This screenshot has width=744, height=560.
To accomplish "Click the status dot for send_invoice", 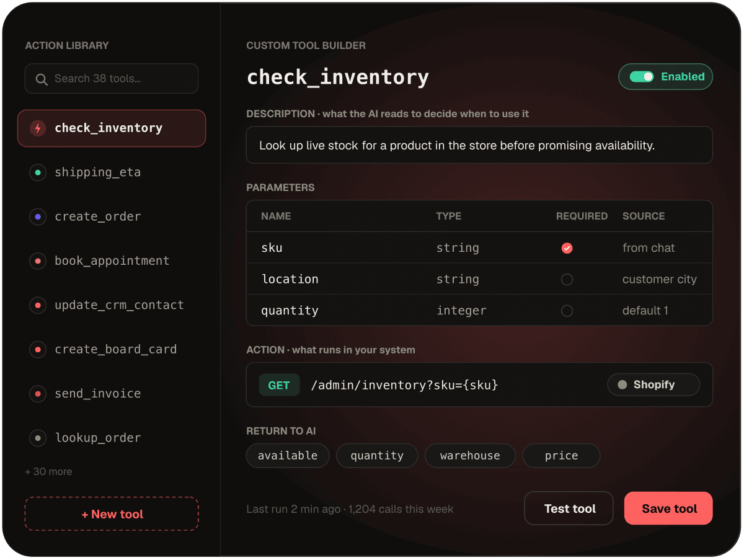I will click(x=38, y=394).
